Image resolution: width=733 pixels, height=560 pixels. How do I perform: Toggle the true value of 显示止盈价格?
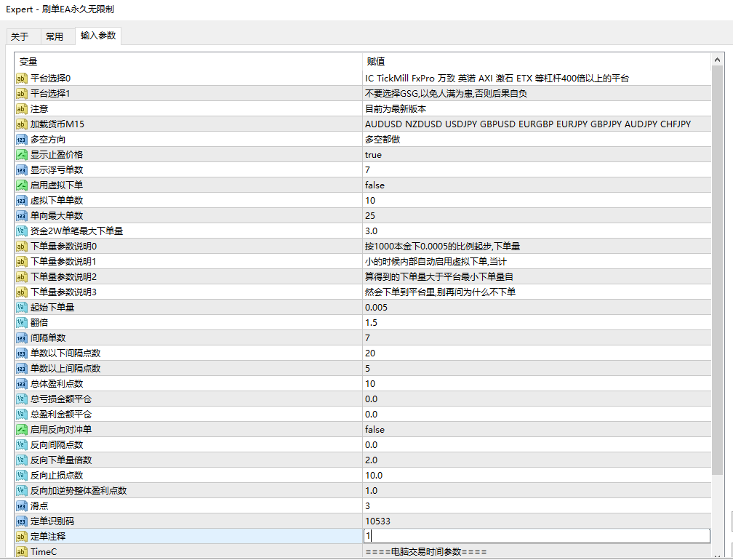tap(373, 155)
